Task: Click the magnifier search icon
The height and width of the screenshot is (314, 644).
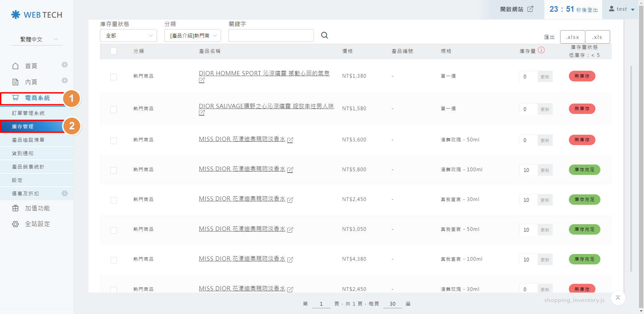Action: pos(324,35)
